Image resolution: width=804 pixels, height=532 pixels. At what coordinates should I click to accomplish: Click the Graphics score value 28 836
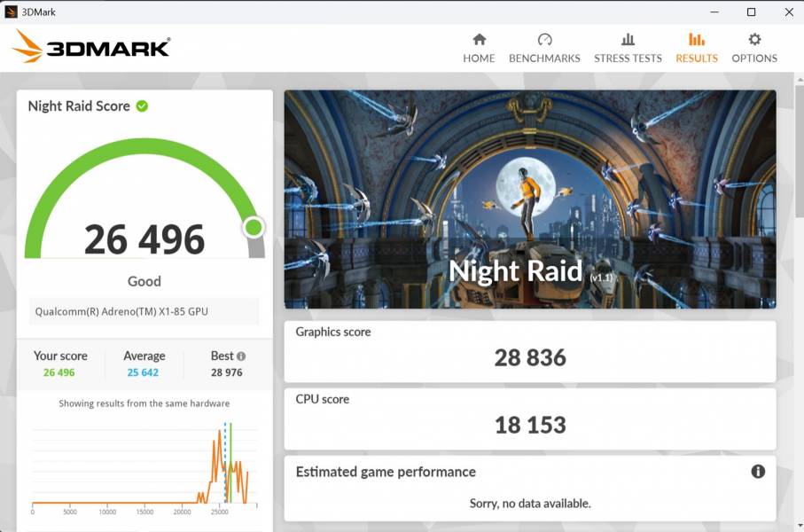click(x=530, y=357)
